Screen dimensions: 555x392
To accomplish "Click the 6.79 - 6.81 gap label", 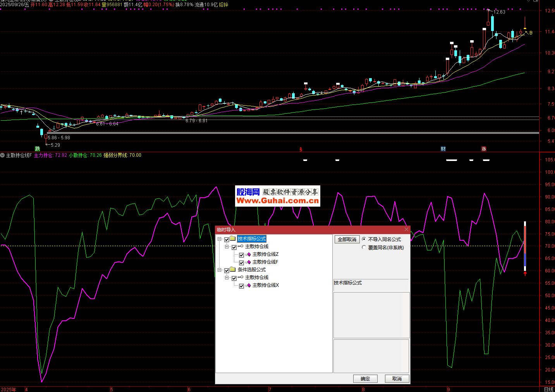I will 196,121.
